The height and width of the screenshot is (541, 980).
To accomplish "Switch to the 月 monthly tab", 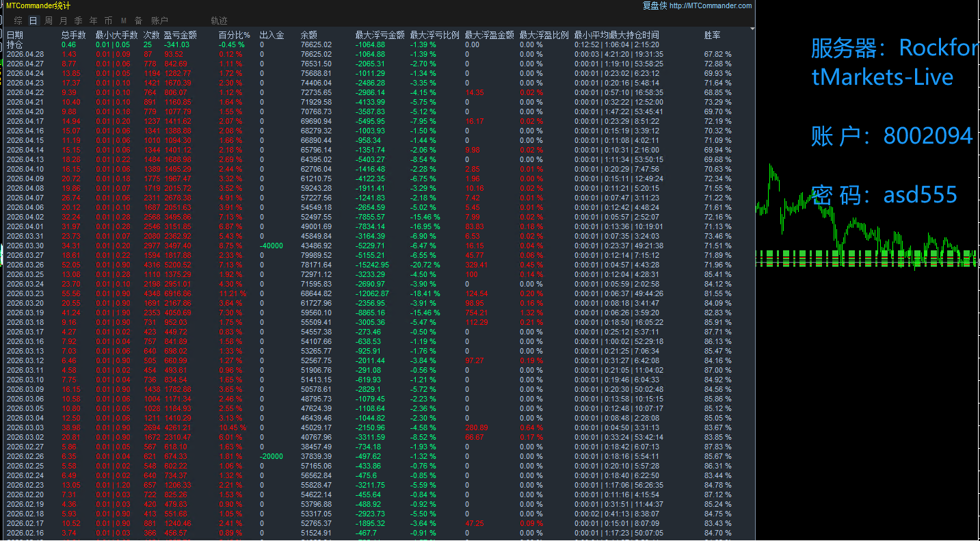I will 64,21.
